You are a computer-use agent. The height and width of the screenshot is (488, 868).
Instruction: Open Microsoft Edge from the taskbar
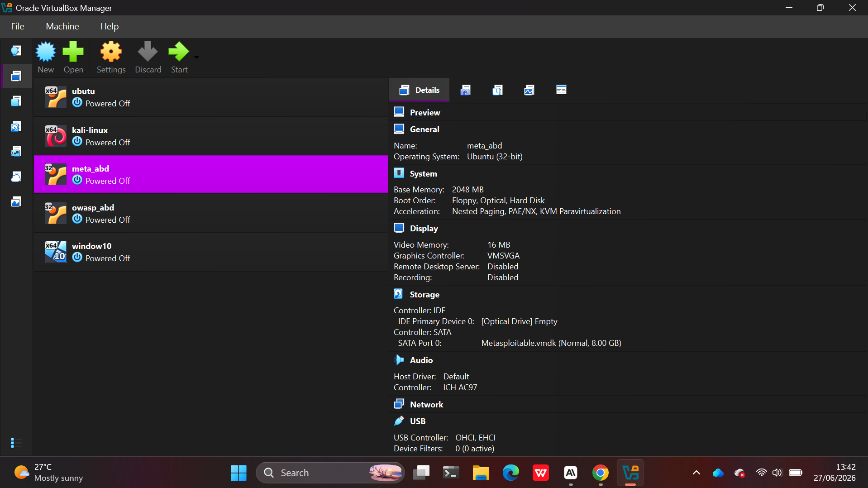(x=510, y=473)
